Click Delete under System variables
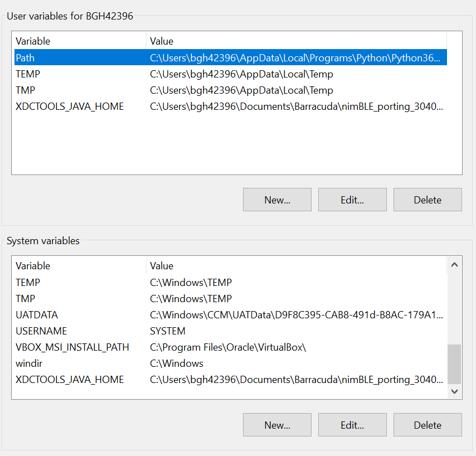 (x=428, y=425)
